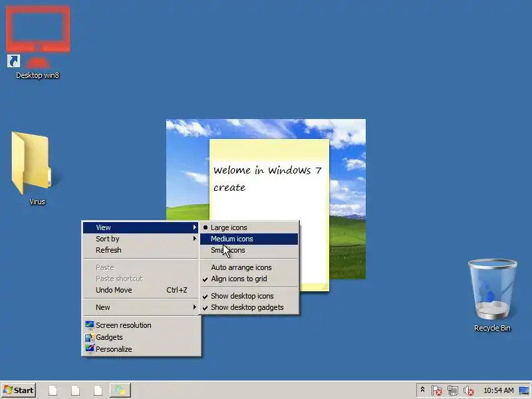Click the Sort by submenu arrow

[194, 239]
